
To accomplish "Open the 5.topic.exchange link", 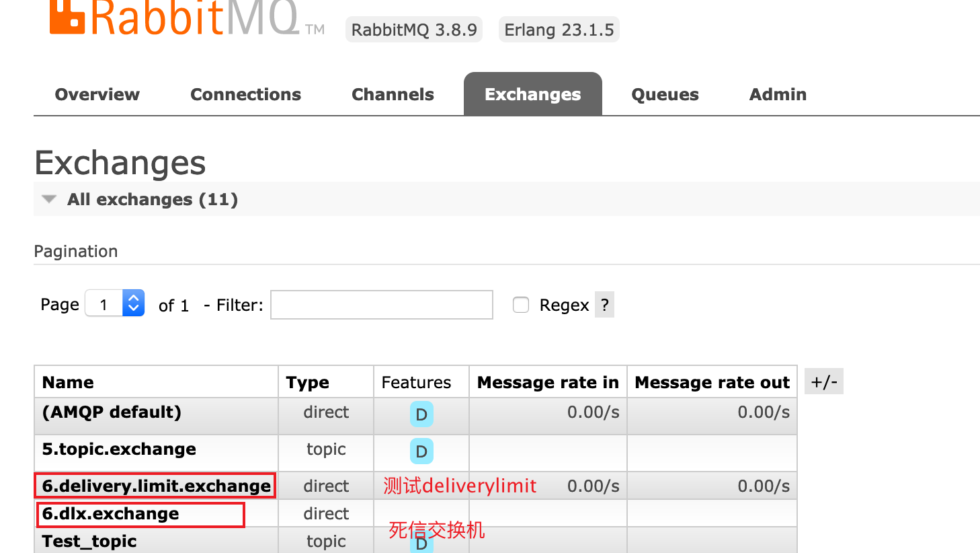I will pyautogui.click(x=119, y=449).
